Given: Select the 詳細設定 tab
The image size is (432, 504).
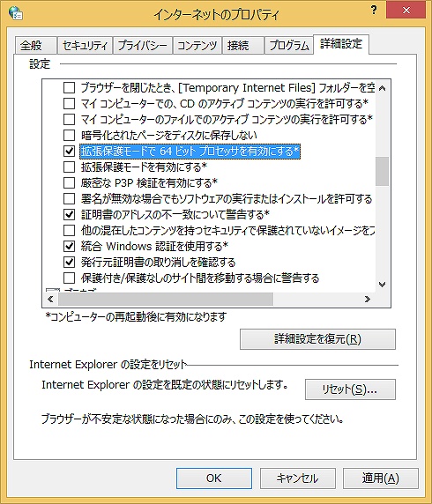Looking at the screenshot, I should click(341, 44).
